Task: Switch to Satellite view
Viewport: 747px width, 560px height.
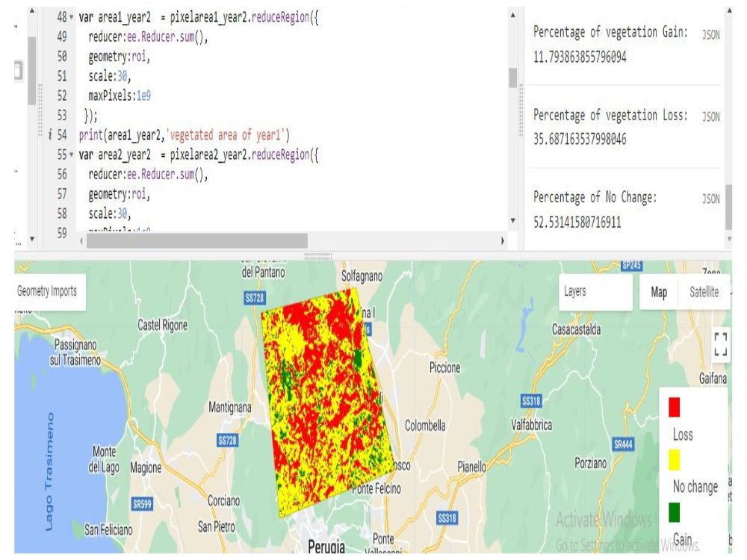Action: coord(703,293)
